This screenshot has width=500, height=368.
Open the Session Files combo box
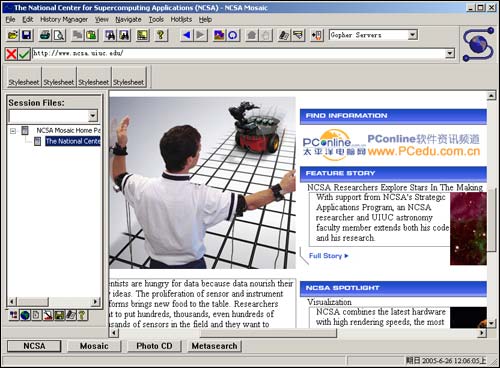[93, 116]
